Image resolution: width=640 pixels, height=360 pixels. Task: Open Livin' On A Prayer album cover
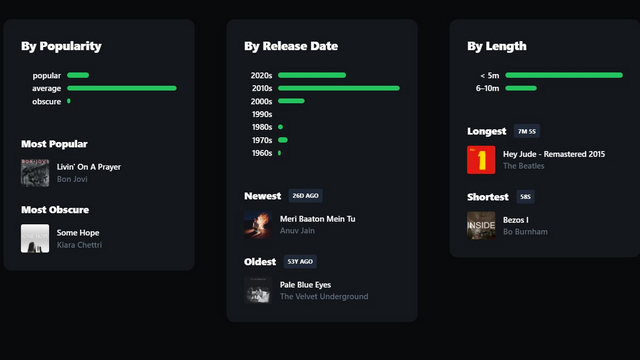35,173
